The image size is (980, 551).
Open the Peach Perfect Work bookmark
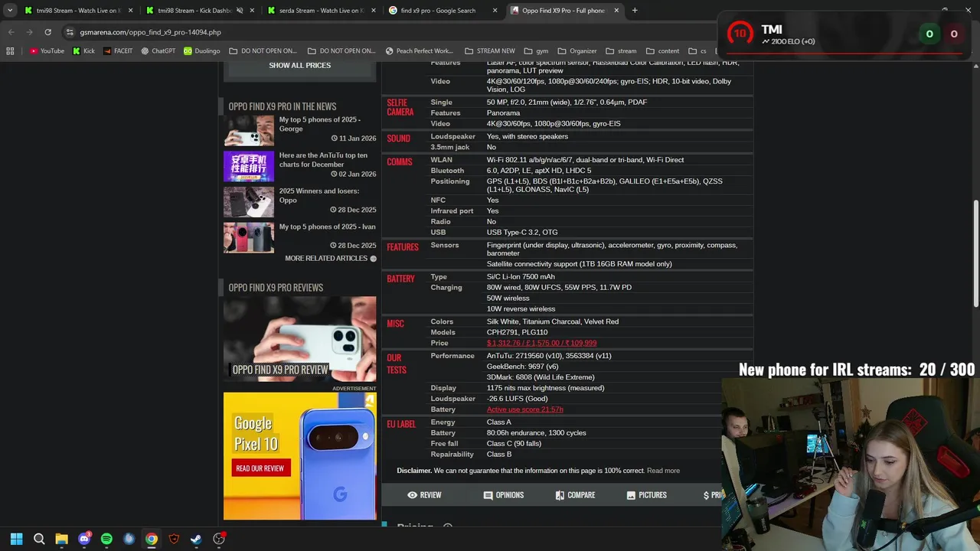coord(419,51)
